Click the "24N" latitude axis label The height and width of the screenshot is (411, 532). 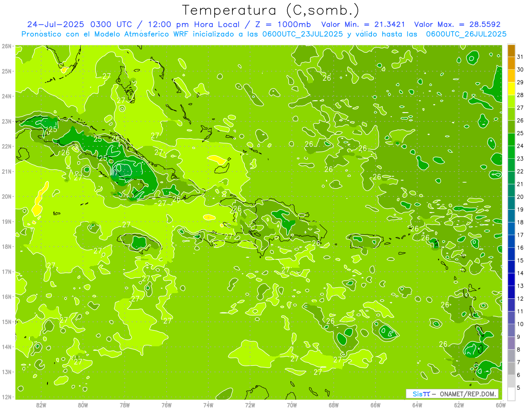6,96
